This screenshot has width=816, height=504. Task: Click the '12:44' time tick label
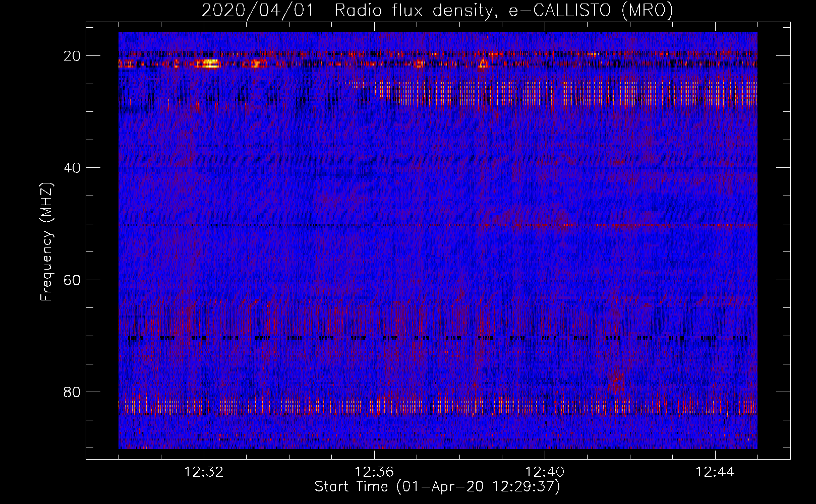pos(715,472)
